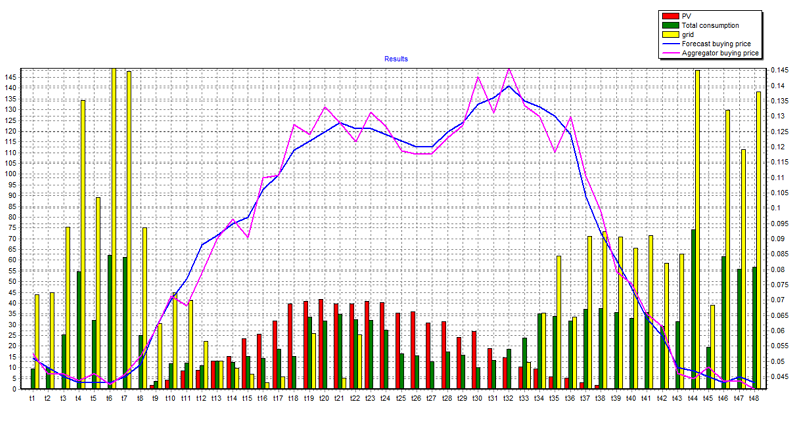The height and width of the screenshot is (424, 800).
Task: Click the t48 label on the x-axis
Action: (753, 397)
